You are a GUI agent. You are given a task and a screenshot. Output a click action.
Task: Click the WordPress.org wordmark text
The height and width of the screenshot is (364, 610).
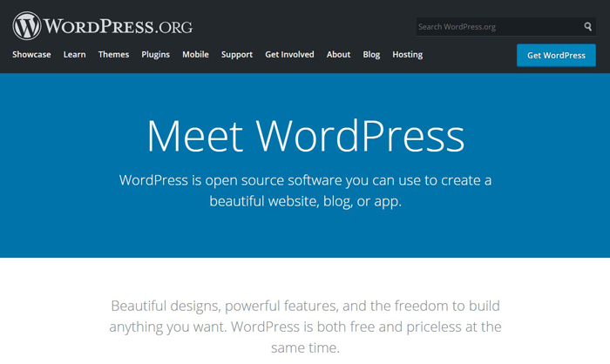[x=118, y=26]
